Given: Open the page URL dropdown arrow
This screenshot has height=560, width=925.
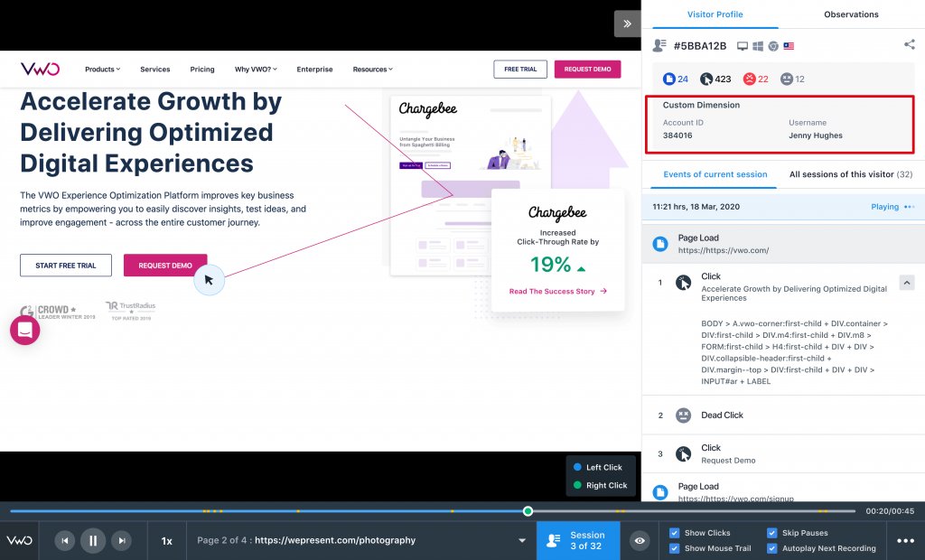Looking at the screenshot, I should [x=522, y=540].
